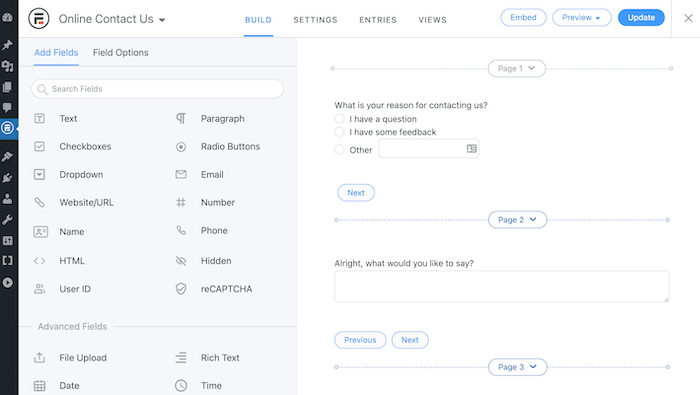Viewport: 700px width, 395px height.
Task: Open the Preview dropdown menu
Action: click(x=581, y=17)
